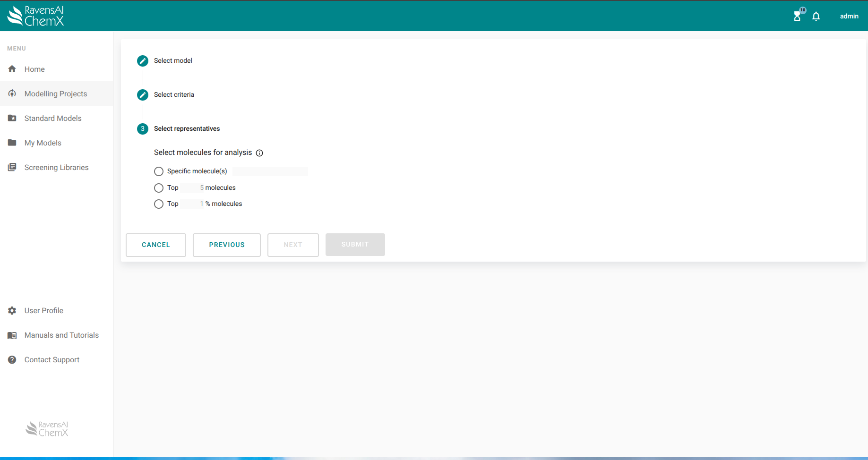The image size is (868, 460).
Task: Select the Top % molecules radio button
Action: coord(159,204)
